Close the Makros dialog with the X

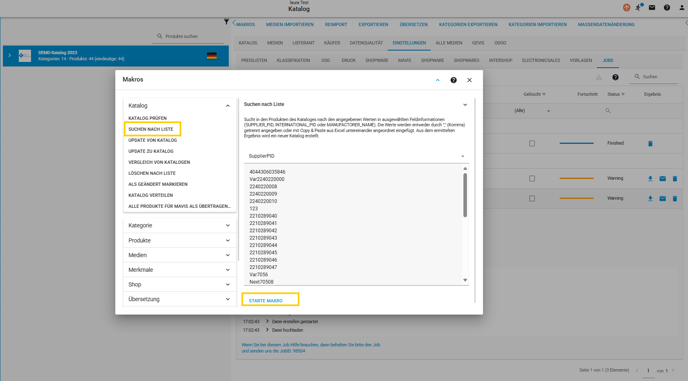coord(469,80)
